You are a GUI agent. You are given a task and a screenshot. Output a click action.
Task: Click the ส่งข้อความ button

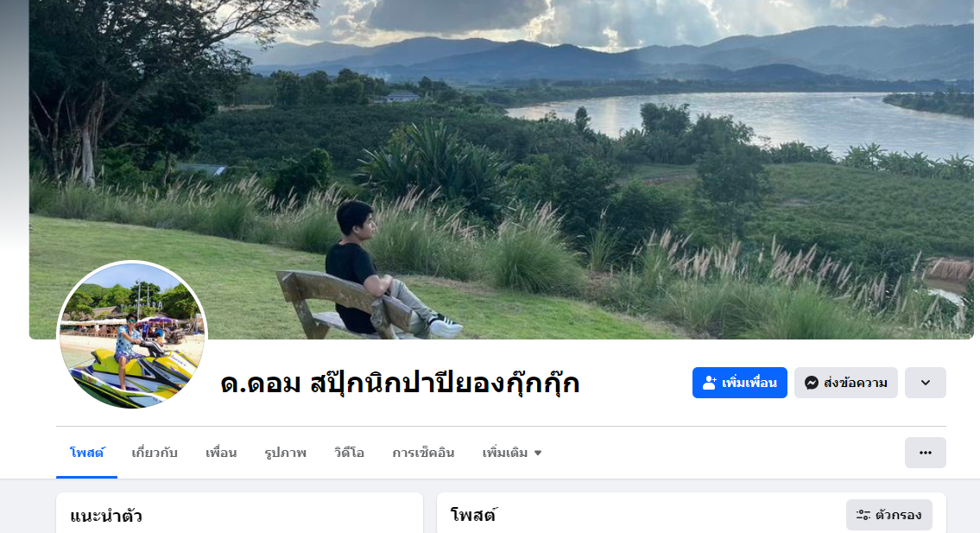pyautogui.click(x=845, y=383)
